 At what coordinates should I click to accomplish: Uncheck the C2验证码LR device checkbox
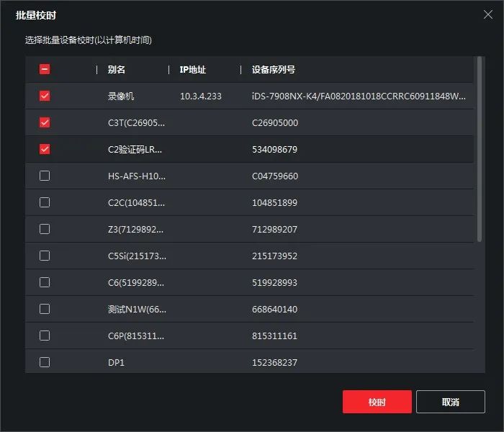45,150
